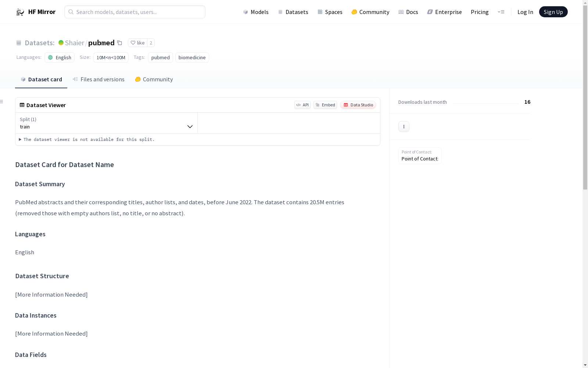Copy dataset name with the copy icon
The image size is (588, 368).
pos(119,43)
